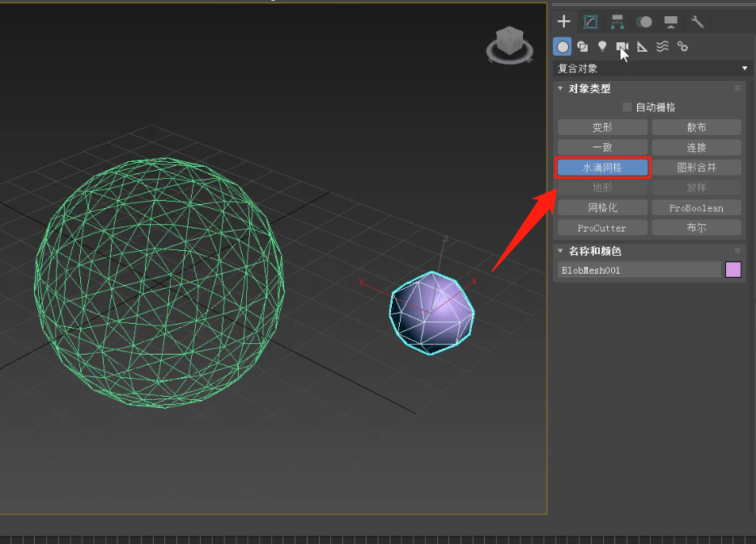
Task: Click the 一致 button
Action: [602, 147]
